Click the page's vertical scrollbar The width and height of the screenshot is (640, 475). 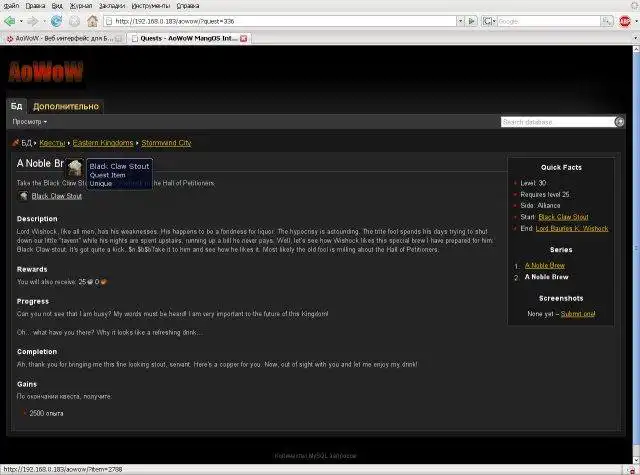[636, 249]
